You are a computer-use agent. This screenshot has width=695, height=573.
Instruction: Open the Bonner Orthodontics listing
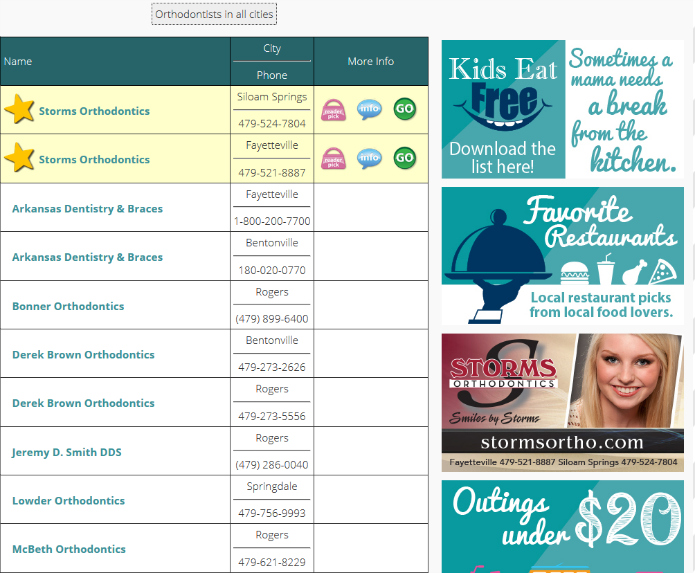click(68, 306)
